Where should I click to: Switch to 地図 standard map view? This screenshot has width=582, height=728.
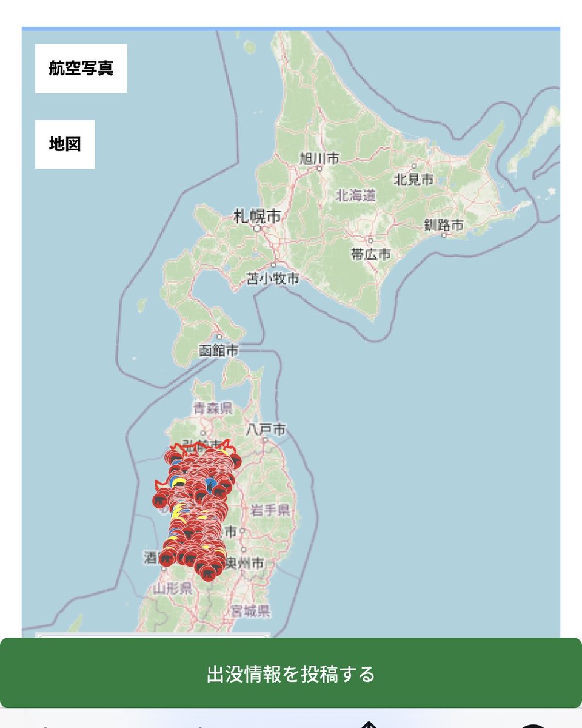[65, 144]
